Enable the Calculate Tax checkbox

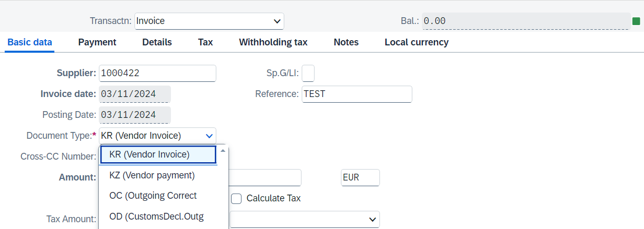coord(236,199)
